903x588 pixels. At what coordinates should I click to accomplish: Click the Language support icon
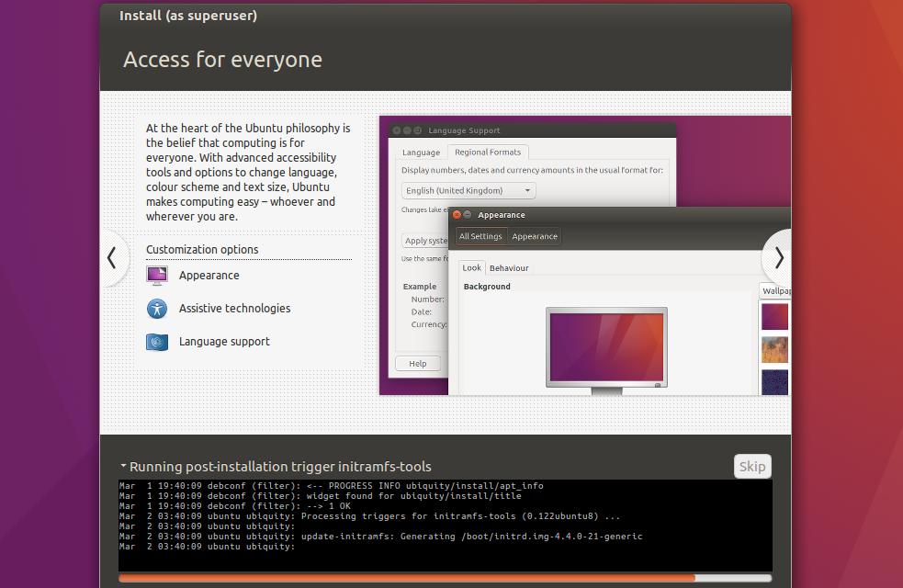157,342
